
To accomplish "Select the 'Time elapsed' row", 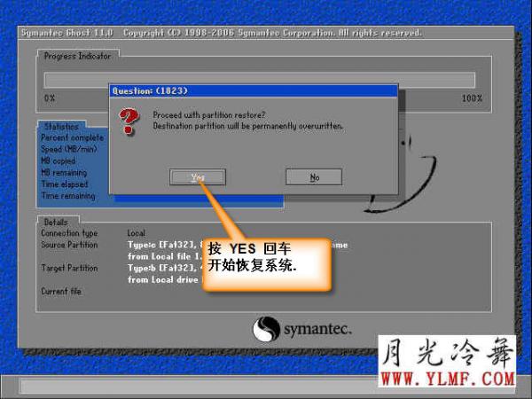I will click(x=65, y=184).
